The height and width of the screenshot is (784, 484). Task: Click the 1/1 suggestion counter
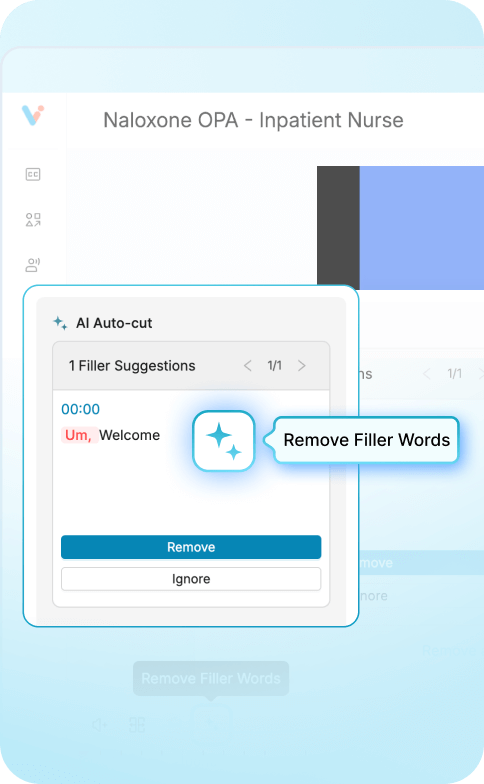coord(274,366)
